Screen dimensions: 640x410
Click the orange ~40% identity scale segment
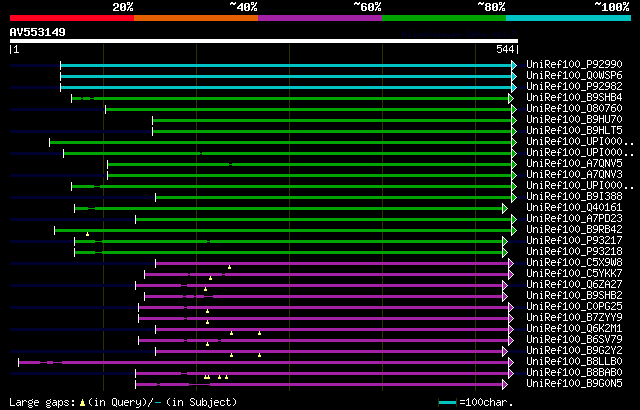click(x=196, y=18)
